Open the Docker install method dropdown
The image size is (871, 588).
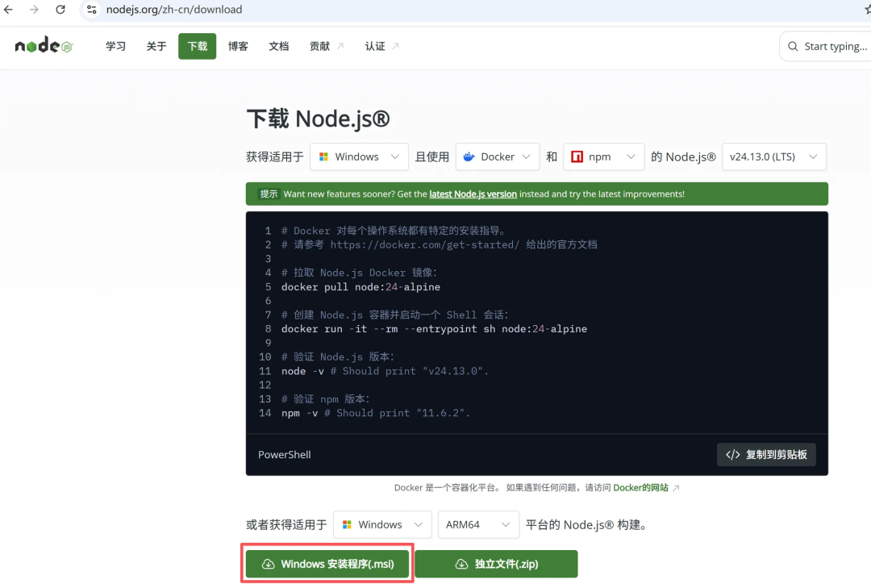498,156
